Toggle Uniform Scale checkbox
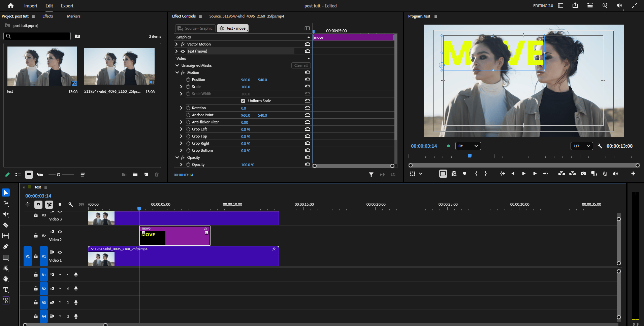The image size is (644, 326). pos(243,101)
